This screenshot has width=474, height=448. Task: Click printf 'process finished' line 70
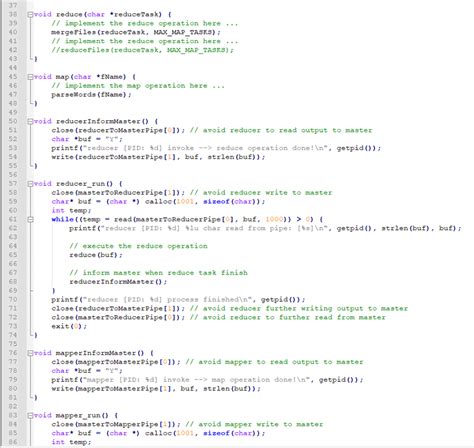pos(178,300)
